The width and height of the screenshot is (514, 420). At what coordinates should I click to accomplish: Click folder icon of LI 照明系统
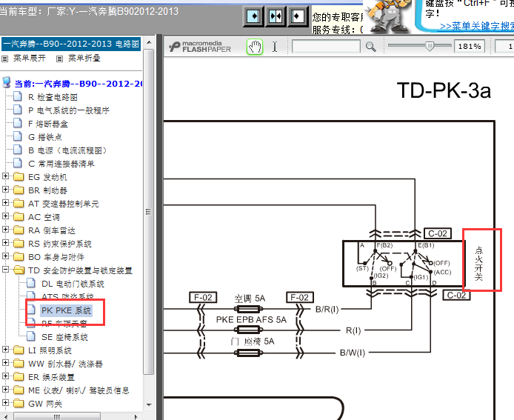tap(19, 350)
